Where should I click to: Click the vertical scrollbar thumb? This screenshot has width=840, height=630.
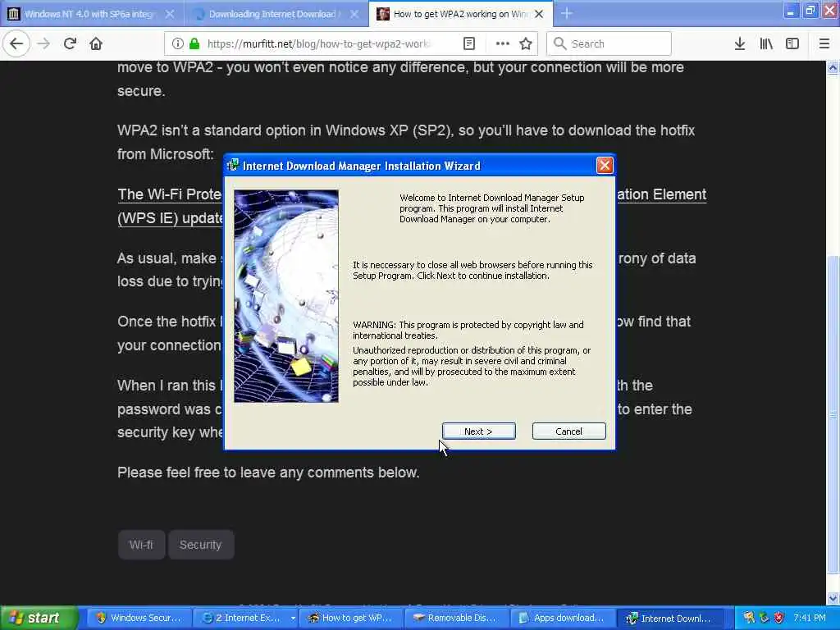[x=833, y=415]
